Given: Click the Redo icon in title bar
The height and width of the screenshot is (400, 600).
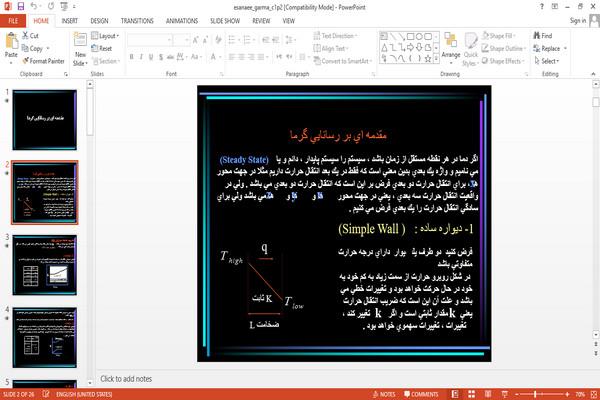Looking at the screenshot, I should coord(51,6).
